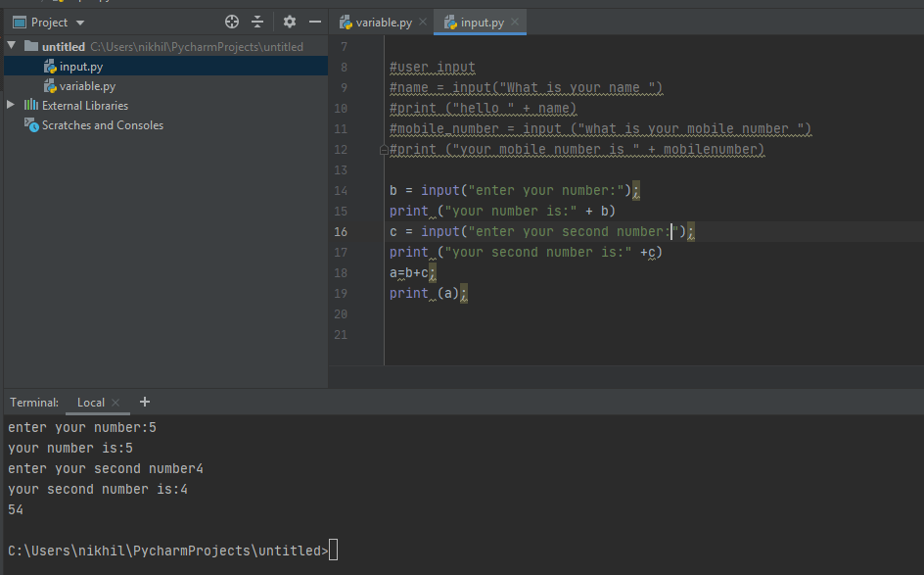The image size is (924, 575).
Task: Select variable.py in the project tree
Action: (165, 86)
